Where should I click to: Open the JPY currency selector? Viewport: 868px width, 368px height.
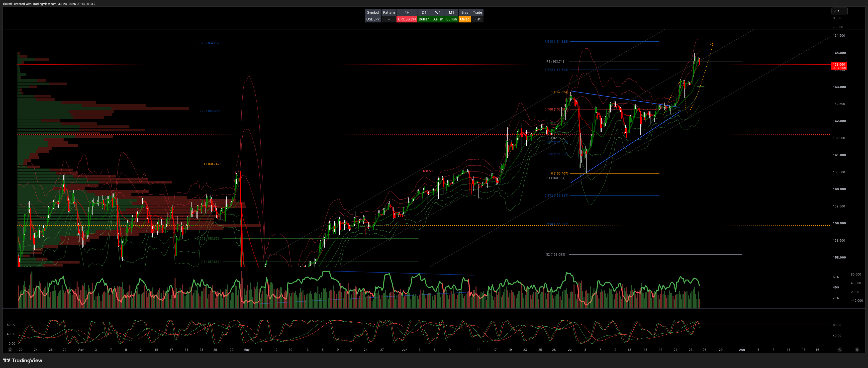click(839, 11)
